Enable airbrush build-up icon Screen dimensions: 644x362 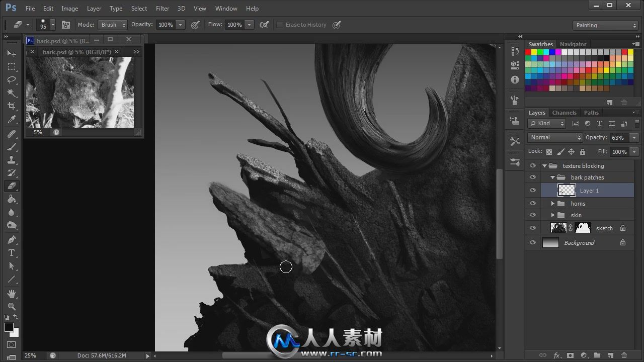tap(264, 25)
